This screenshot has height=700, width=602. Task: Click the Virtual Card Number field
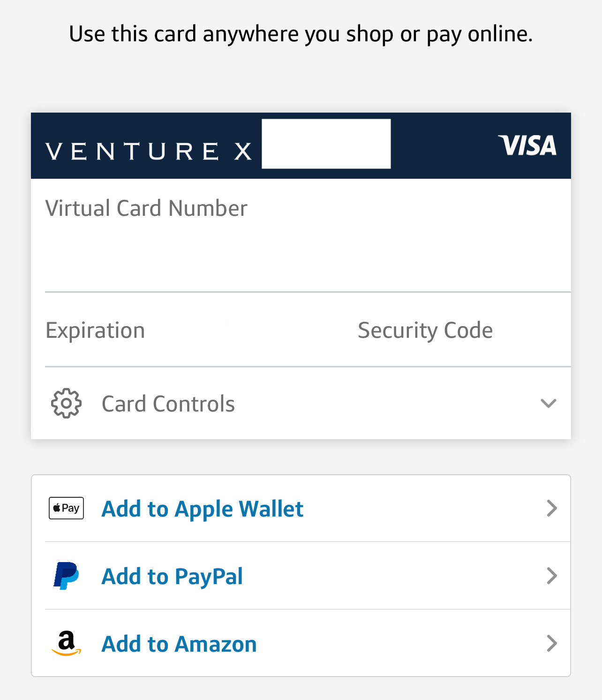click(146, 208)
